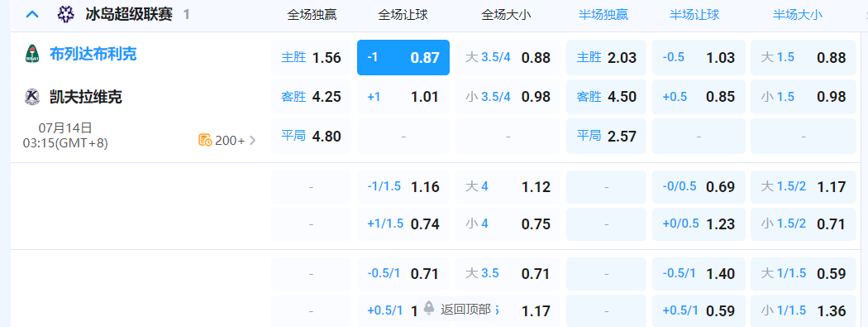Click the rocket icon of 返回顶部
868x327 pixels.
(428, 308)
